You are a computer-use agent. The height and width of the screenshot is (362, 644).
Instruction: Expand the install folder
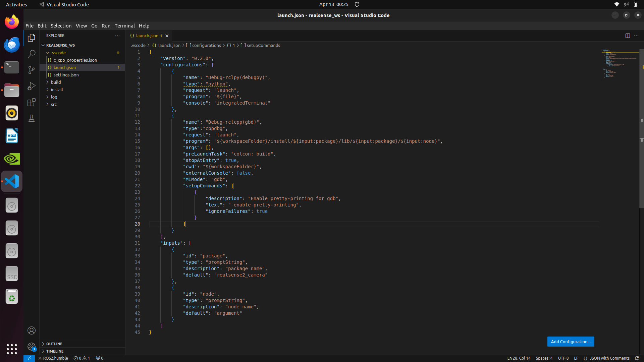click(x=82, y=89)
